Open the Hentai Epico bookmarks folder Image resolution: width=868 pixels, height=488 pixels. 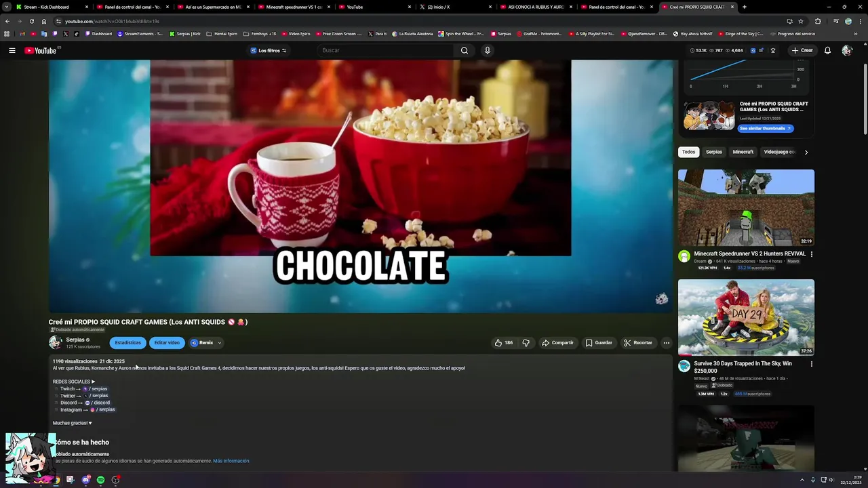pos(222,33)
